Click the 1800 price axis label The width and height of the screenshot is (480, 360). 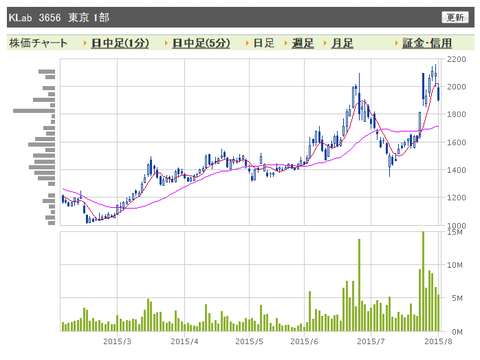click(x=456, y=114)
